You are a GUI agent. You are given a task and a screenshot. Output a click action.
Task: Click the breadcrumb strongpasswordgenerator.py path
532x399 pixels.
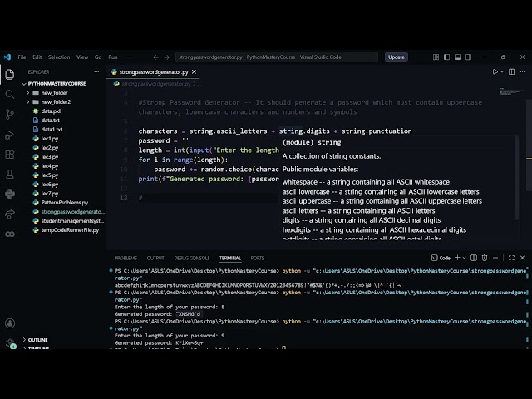[156, 84]
